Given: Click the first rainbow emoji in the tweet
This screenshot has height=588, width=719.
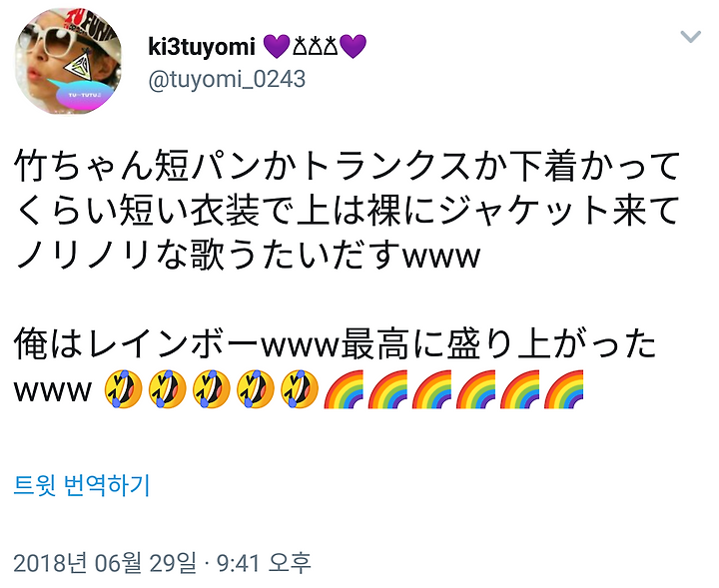Looking at the screenshot, I should (344, 389).
